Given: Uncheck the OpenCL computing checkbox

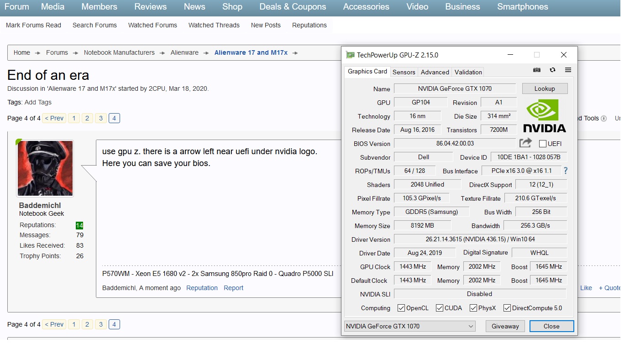Looking at the screenshot, I should click(401, 308).
